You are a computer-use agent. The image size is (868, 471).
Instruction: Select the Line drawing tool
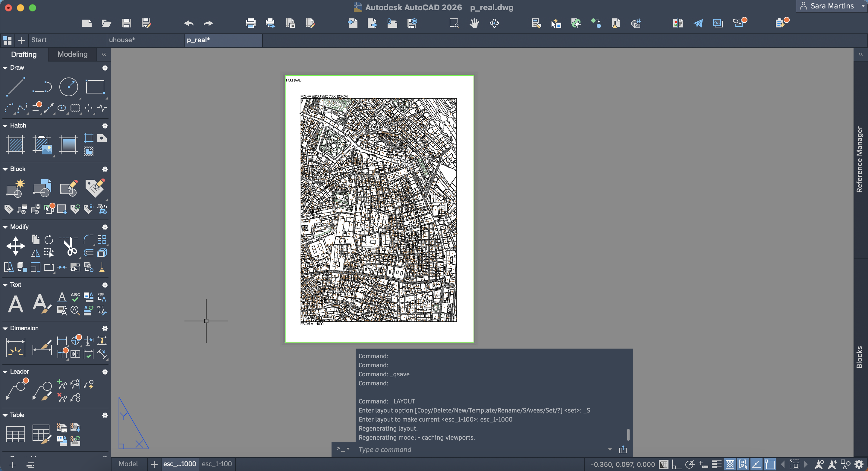(x=15, y=87)
